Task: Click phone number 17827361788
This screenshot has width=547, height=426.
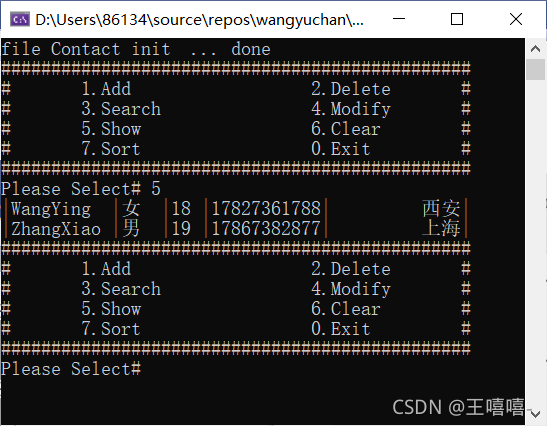Action: tap(266, 209)
